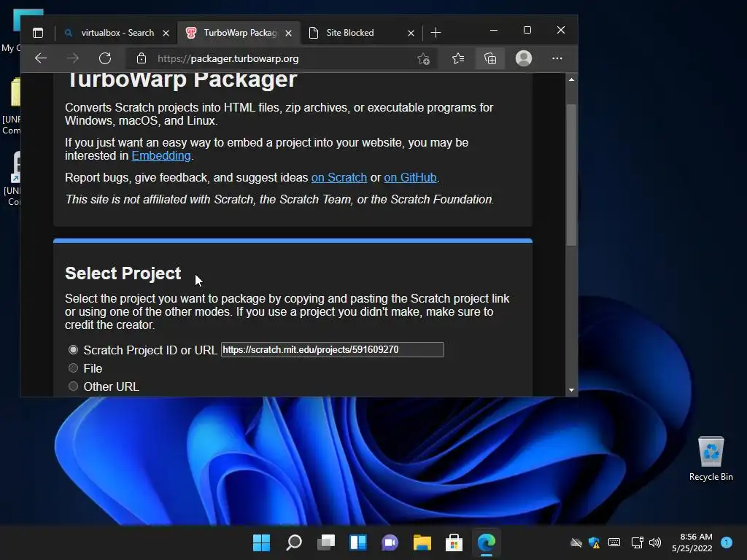Open the Edge tab actions menu icon
The width and height of the screenshot is (747, 560).
[x=38, y=33]
